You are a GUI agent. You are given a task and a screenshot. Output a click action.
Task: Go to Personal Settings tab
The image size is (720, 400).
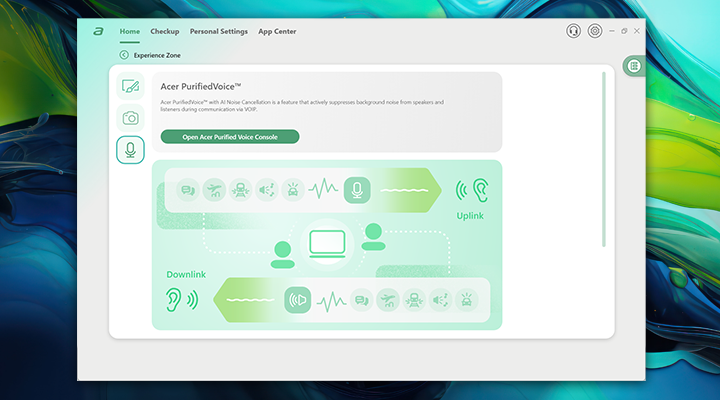pos(218,31)
